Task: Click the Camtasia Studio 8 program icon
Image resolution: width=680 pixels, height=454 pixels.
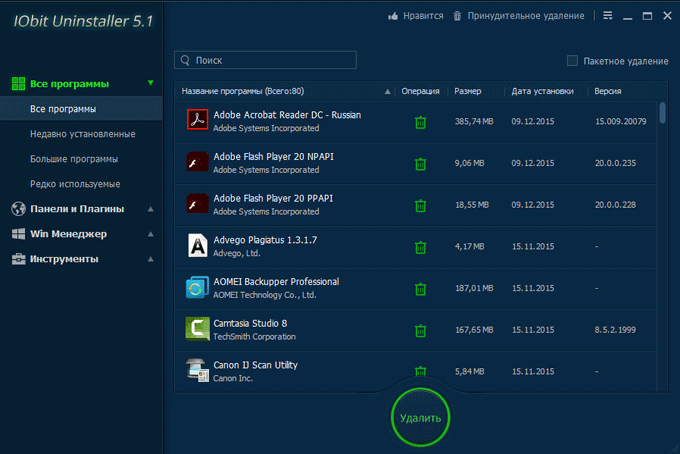Action: pos(197,329)
